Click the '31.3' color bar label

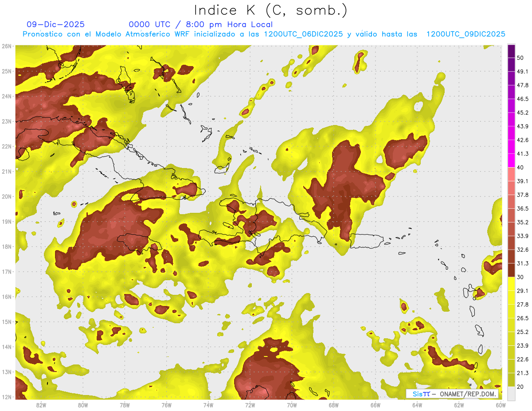[x=523, y=263]
